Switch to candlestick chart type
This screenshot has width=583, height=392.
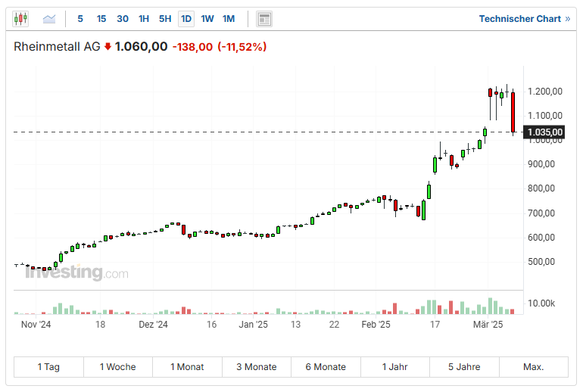pos(20,19)
